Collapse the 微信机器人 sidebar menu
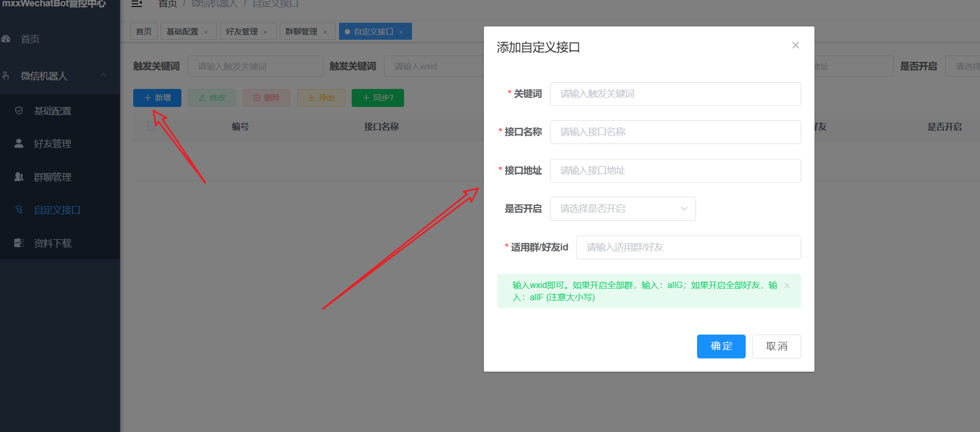This screenshot has width=980, height=432. pyautogui.click(x=60, y=76)
